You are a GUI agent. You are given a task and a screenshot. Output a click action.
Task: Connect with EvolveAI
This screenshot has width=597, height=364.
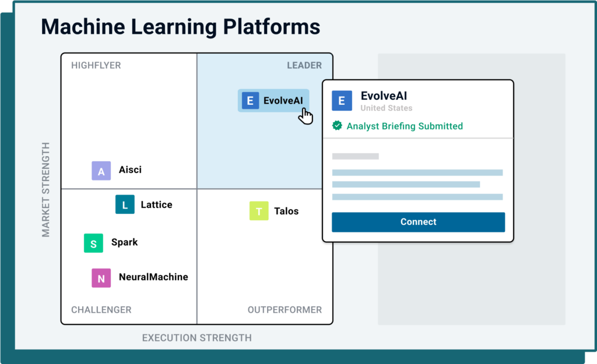coord(419,222)
